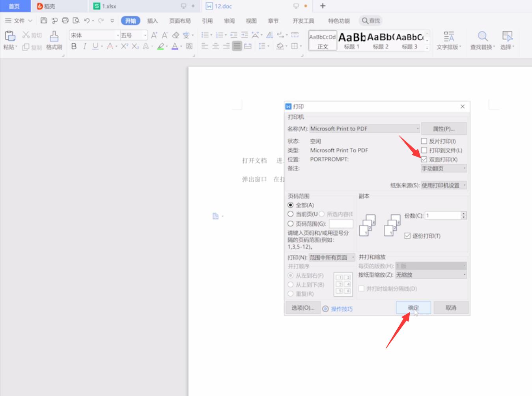Click the 页码范围 input field
Screen dimensions: 532x396
tap(341, 223)
